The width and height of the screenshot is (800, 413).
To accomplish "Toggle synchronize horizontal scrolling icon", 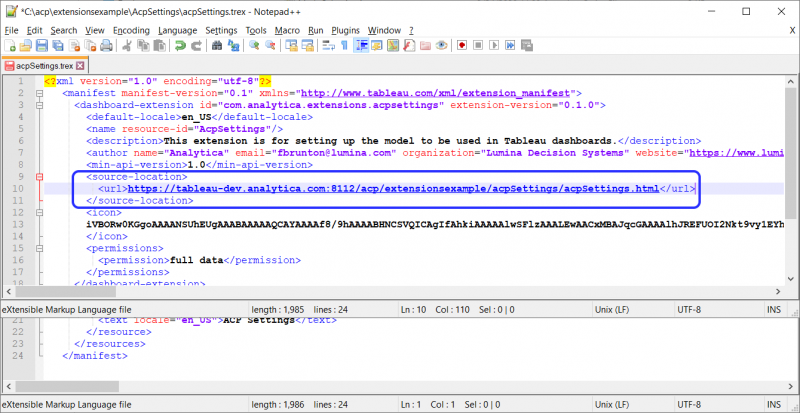I will click(x=308, y=46).
